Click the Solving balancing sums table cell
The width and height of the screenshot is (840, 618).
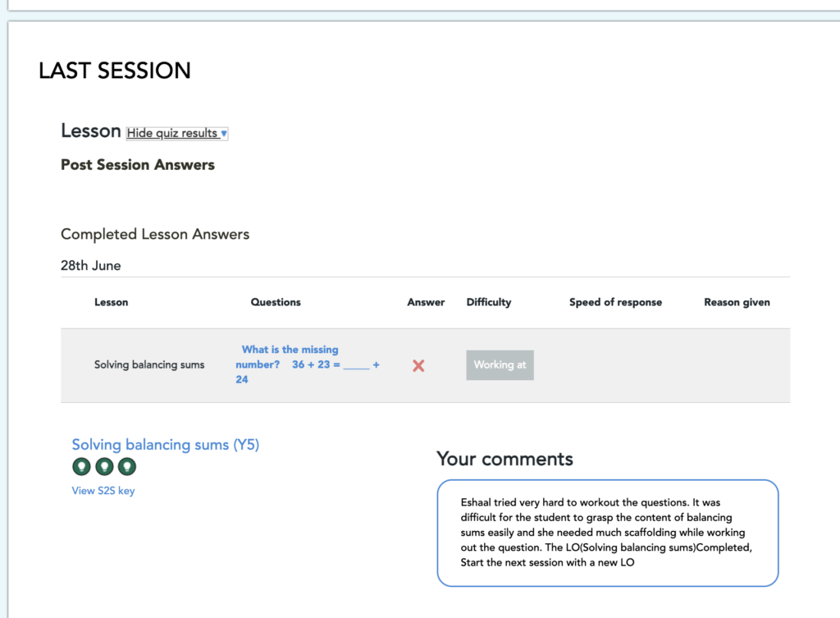[149, 364]
